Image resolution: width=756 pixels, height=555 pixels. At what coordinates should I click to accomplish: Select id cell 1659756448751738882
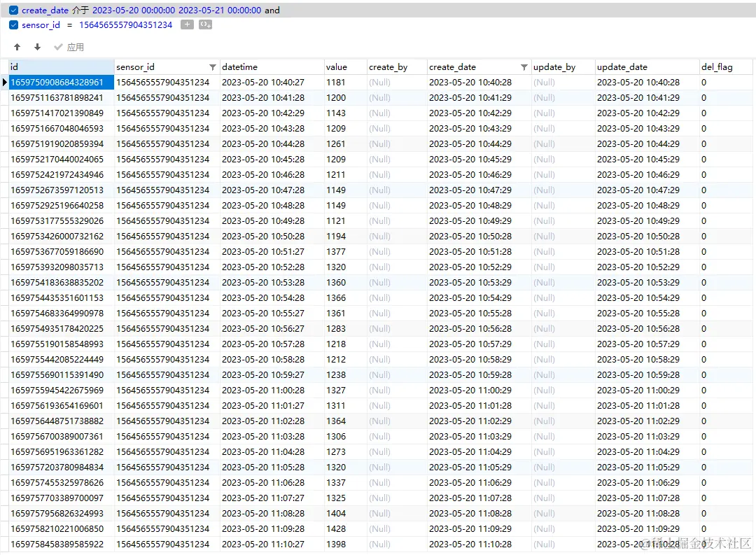[61, 421]
